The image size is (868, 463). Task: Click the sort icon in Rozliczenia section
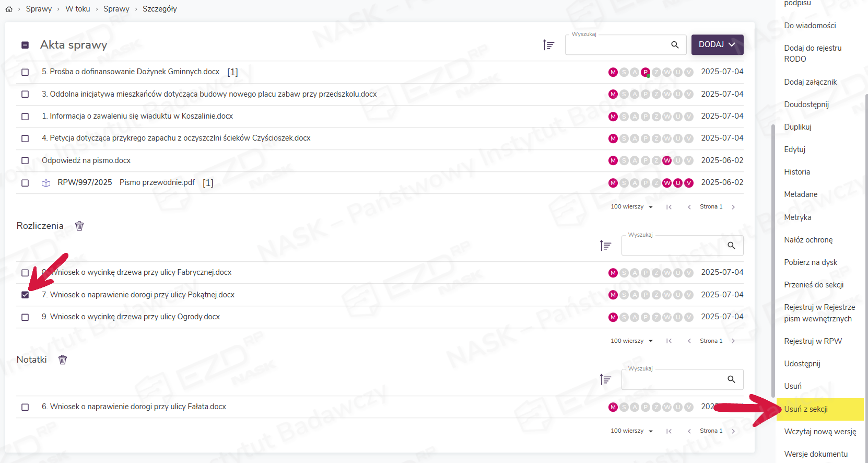click(605, 246)
